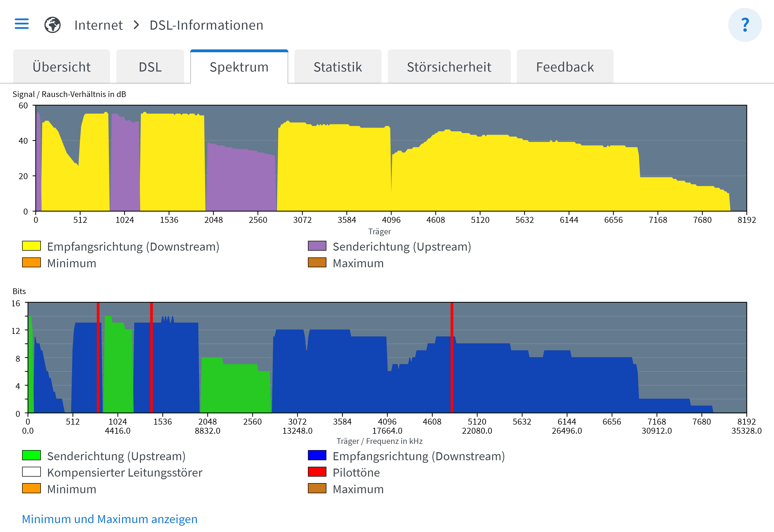This screenshot has height=532, width=774.
Task: Click green Upstream legend swatch in Bits legend
Action: 31,455
